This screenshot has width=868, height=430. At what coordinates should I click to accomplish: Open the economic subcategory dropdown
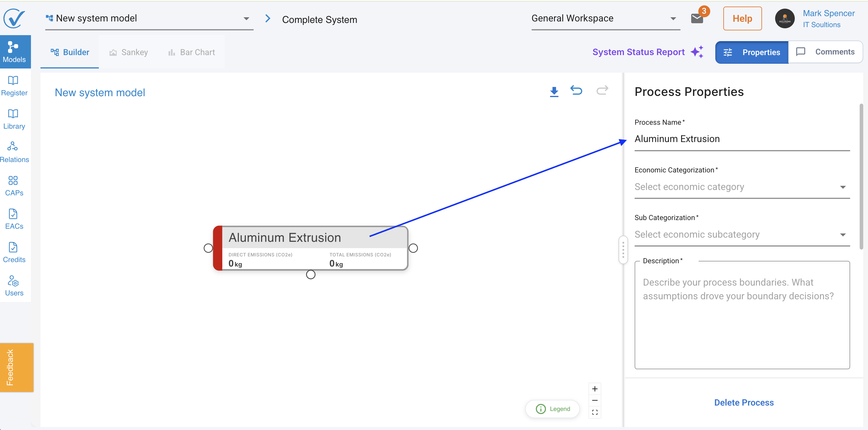click(742, 235)
